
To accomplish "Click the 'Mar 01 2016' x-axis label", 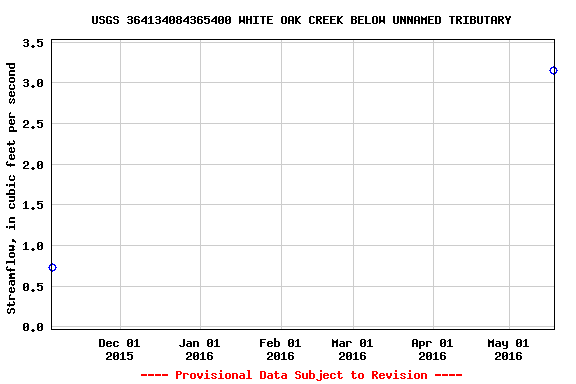I will 352,349.
